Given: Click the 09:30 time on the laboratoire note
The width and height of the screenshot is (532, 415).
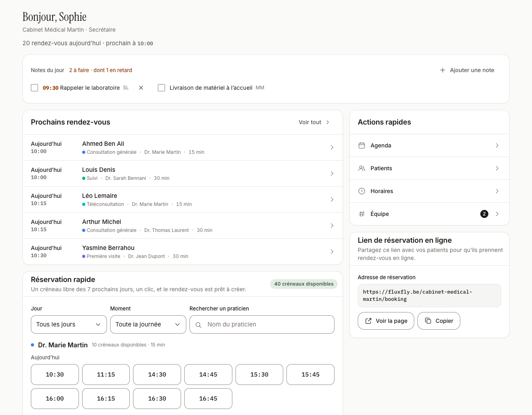Looking at the screenshot, I should (50, 88).
